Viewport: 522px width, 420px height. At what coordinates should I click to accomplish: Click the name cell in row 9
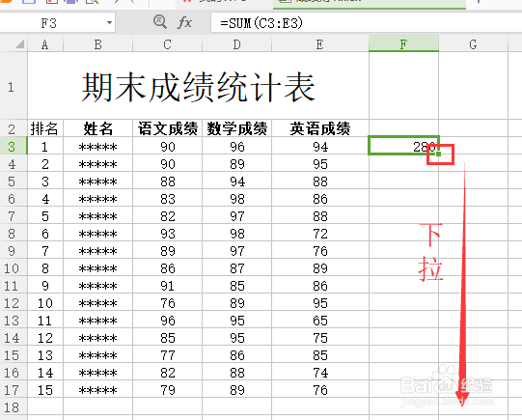[x=97, y=251]
